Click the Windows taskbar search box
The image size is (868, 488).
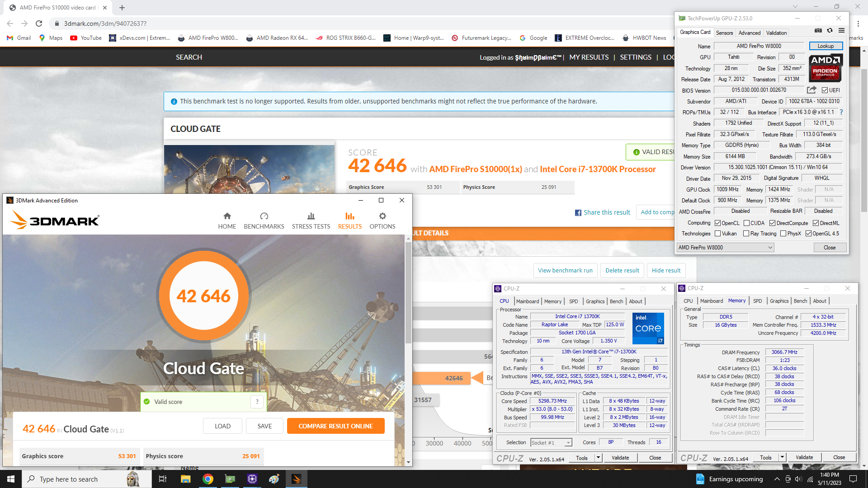(x=86, y=479)
